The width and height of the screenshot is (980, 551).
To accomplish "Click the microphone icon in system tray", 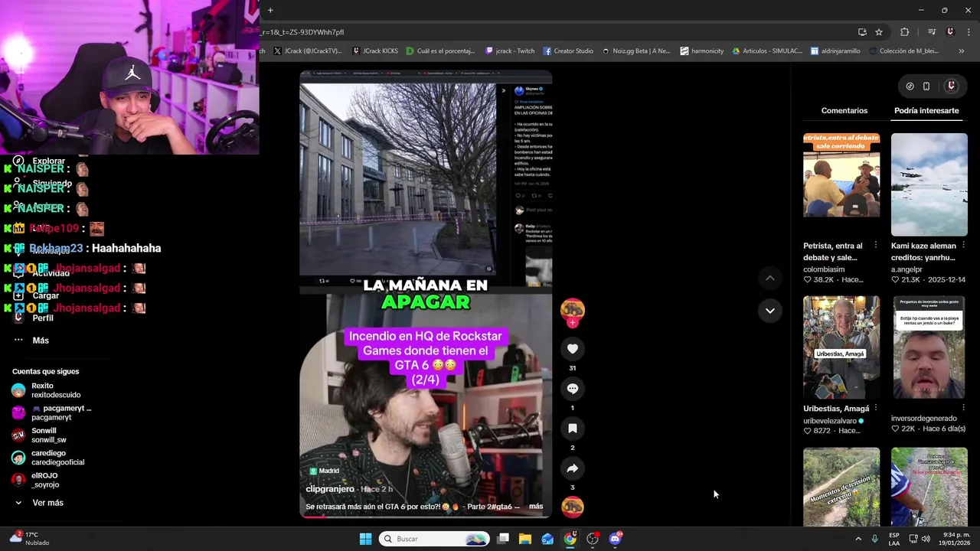I will click(874, 539).
